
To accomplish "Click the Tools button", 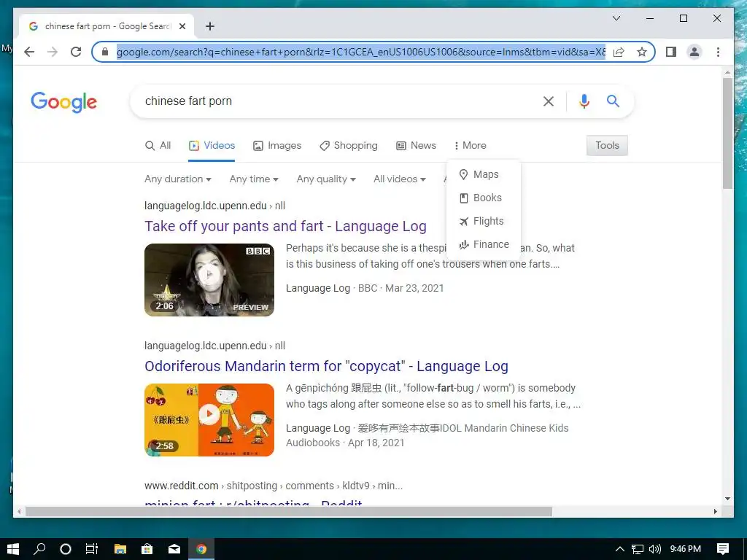I will point(607,145).
